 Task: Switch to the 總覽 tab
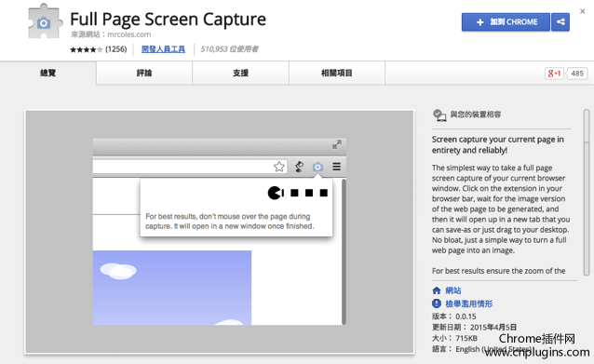(48, 73)
